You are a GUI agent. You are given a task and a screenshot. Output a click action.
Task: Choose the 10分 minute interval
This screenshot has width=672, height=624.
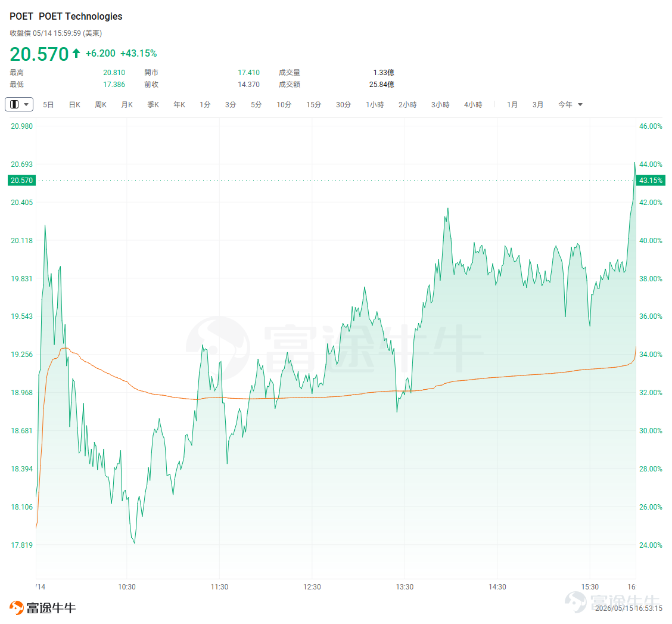[284, 105]
